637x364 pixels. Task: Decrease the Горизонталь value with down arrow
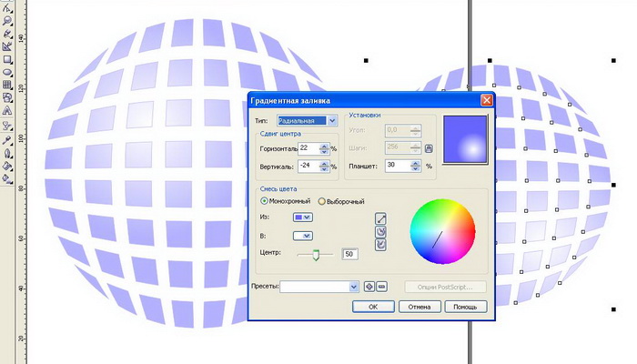(324, 152)
